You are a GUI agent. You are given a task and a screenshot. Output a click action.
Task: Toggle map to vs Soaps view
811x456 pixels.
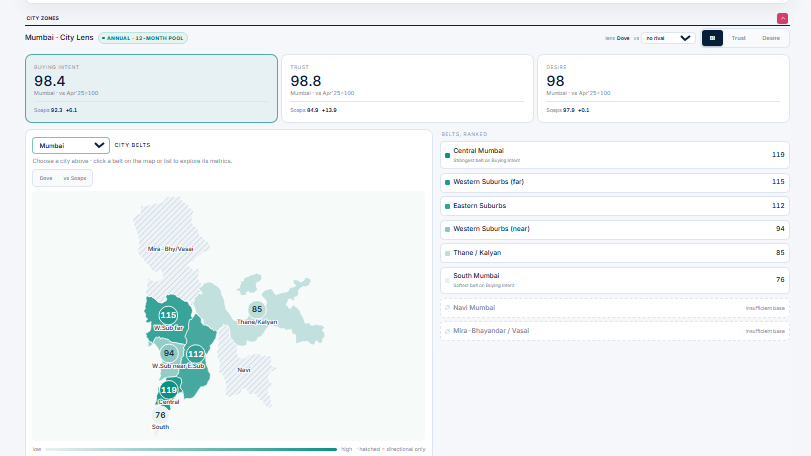(x=75, y=178)
